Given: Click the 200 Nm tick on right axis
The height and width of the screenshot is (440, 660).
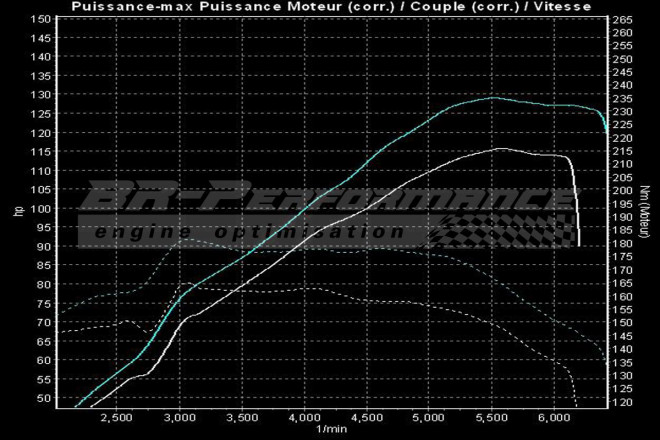Looking at the screenshot, I should (x=623, y=191).
